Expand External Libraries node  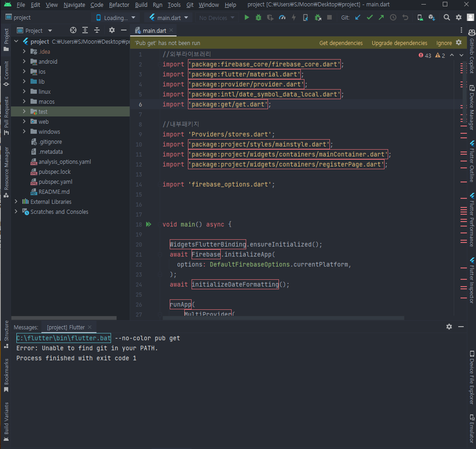point(16,202)
